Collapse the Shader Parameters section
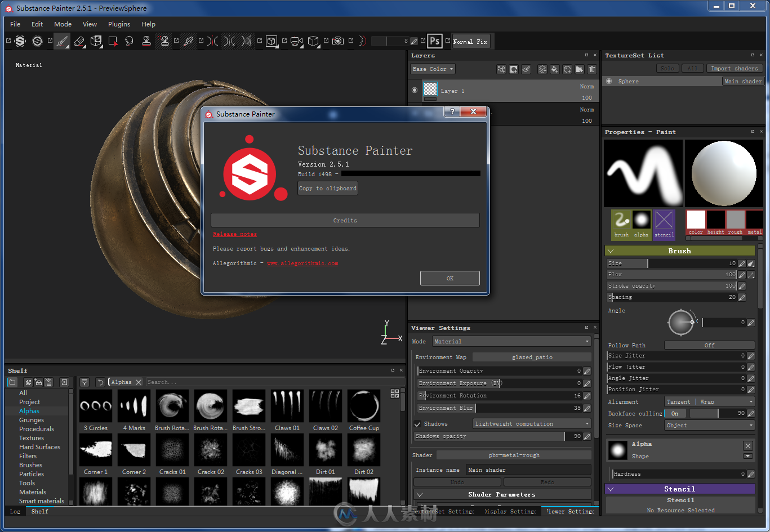 pyautogui.click(x=502, y=494)
